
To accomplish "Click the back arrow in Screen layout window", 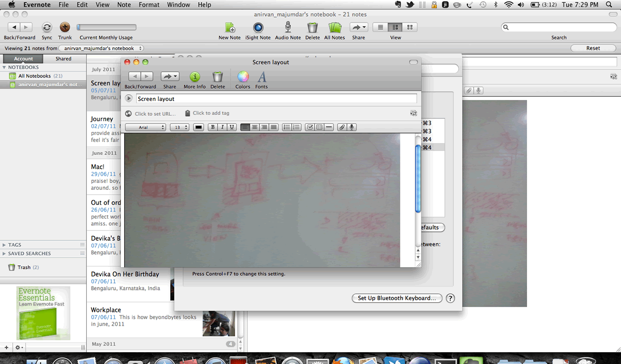I will pos(134,77).
